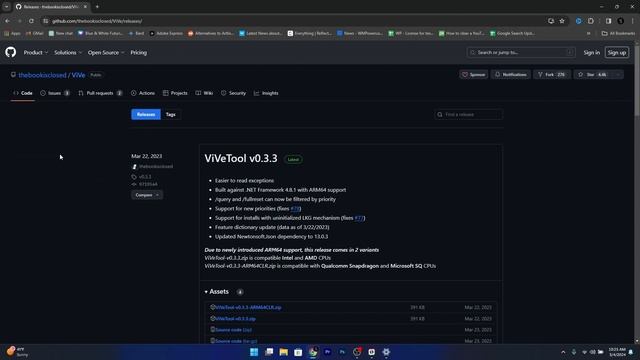Open the Actions tab
The height and width of the screenshot is (360, 640).
pyautogui.click(x=143, y=93)
